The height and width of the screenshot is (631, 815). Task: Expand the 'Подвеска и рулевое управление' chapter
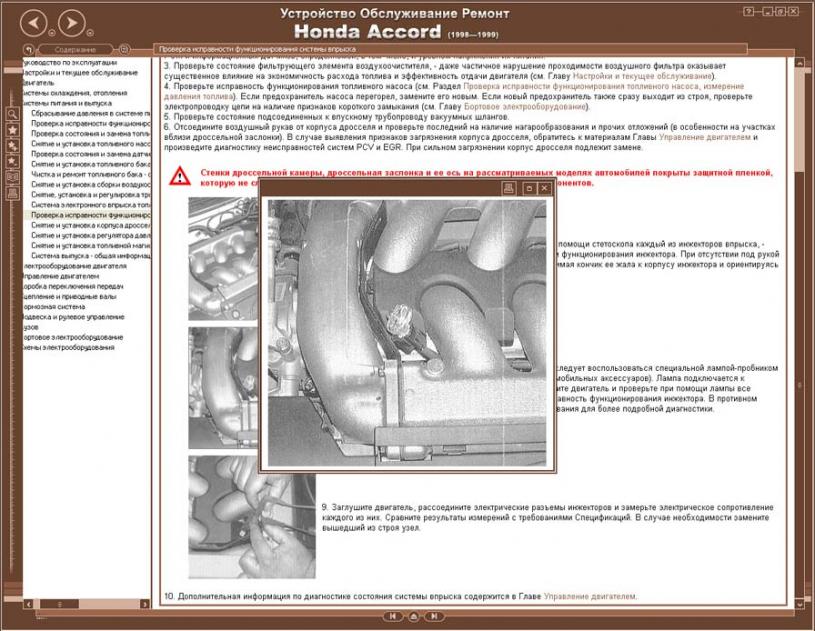74,317
